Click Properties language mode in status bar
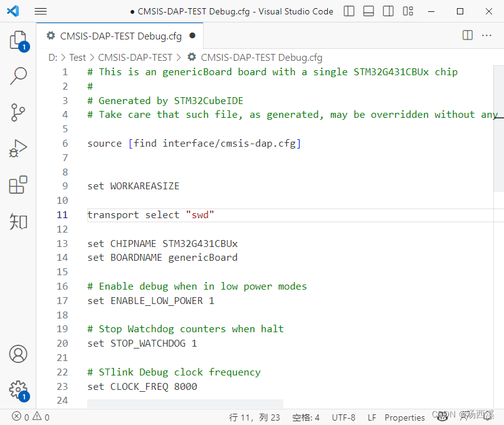 [404, 417]
